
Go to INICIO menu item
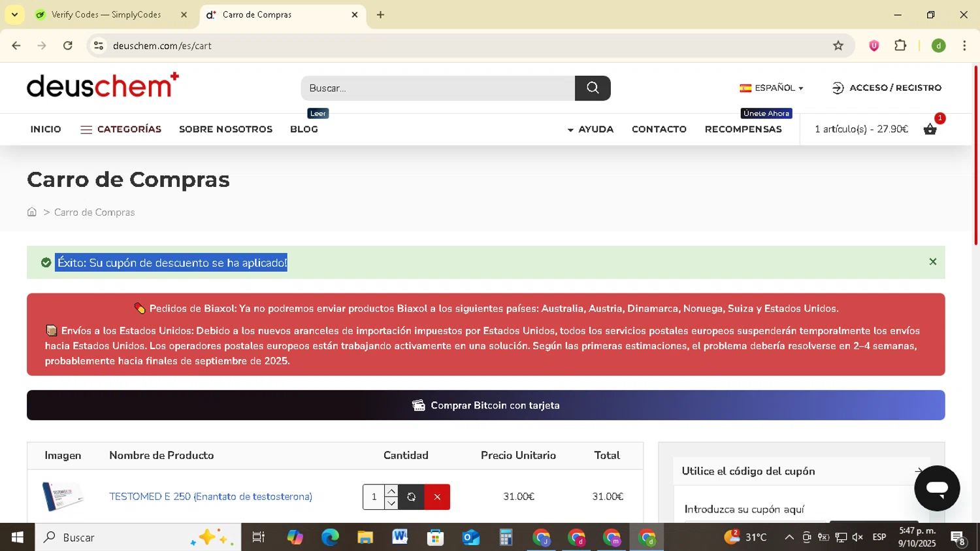click(x=46, y=129)
